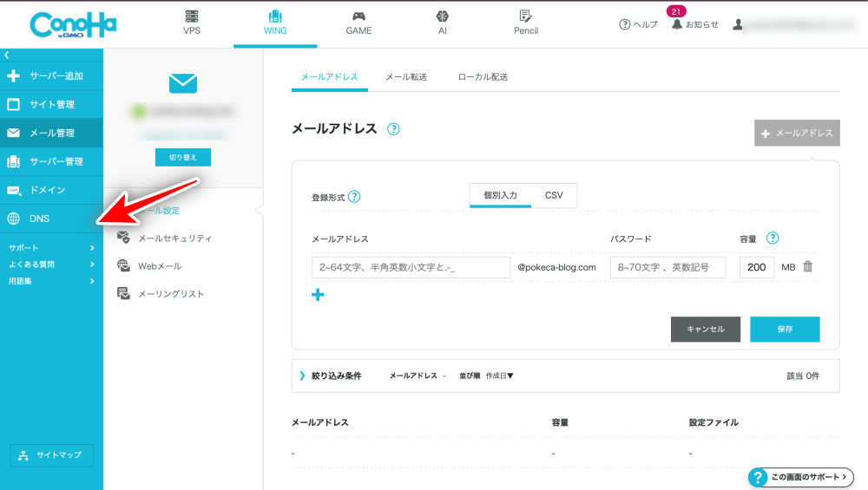
Task: Open the help question mark icon
Action: point(624,24)
